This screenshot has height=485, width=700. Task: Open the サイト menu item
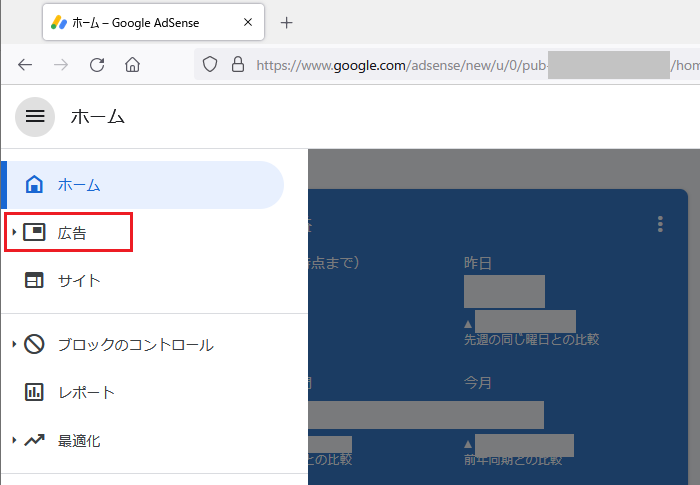(x=79, y=281)
